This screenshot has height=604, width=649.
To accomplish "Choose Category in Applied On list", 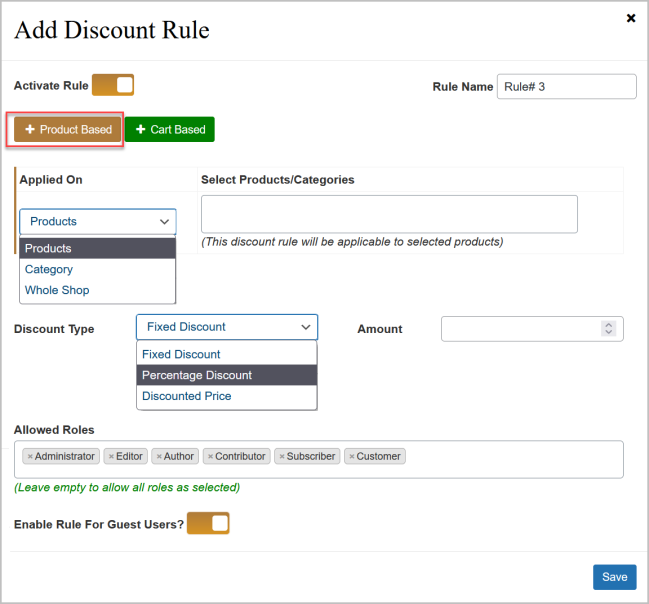I will (x=49, y=269).
